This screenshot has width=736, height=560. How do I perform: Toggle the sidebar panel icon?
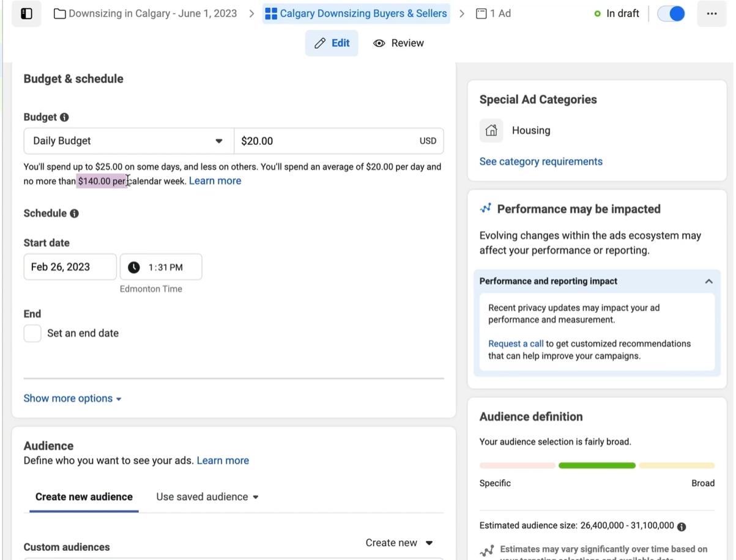click(x=26, y=13)
